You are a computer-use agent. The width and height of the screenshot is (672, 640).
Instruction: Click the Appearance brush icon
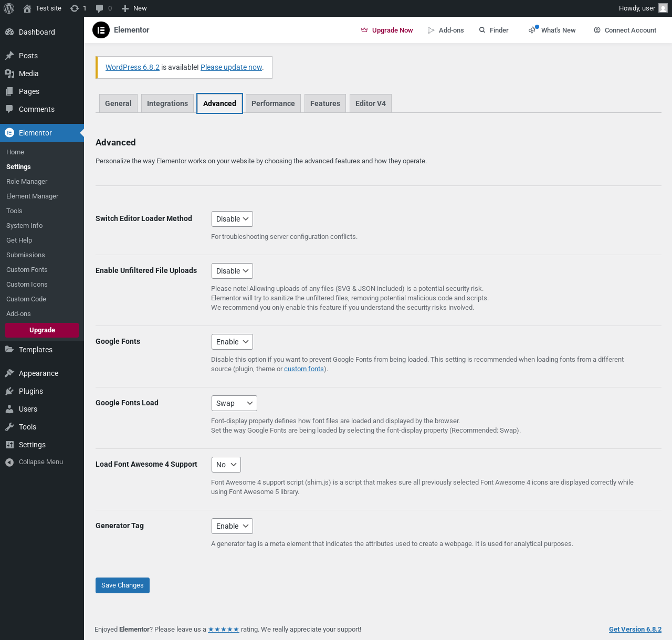tap(9, 373)
